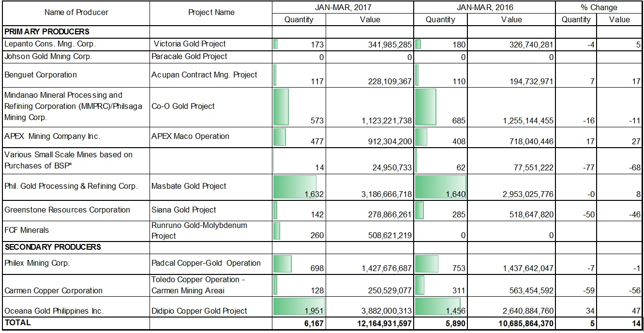
Task: Click the value 518,647,820
Action: tap(531, 214)
